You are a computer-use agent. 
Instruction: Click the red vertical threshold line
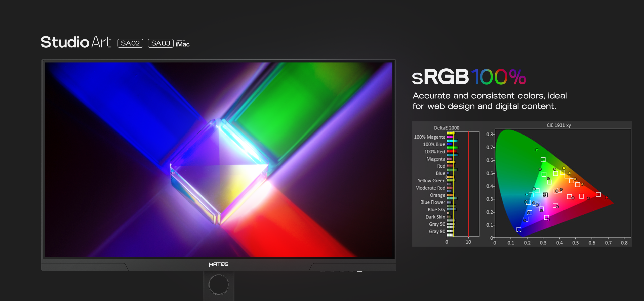click(x=468, y=184)
